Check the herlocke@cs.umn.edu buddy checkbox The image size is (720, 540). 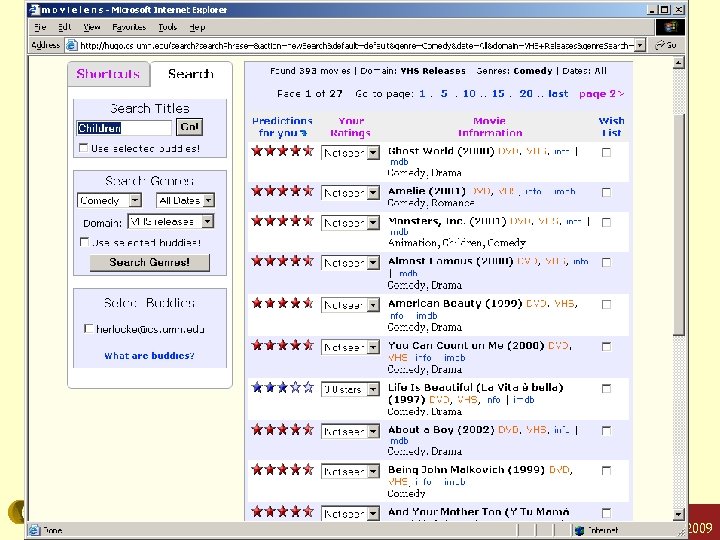tap(89, 329)
